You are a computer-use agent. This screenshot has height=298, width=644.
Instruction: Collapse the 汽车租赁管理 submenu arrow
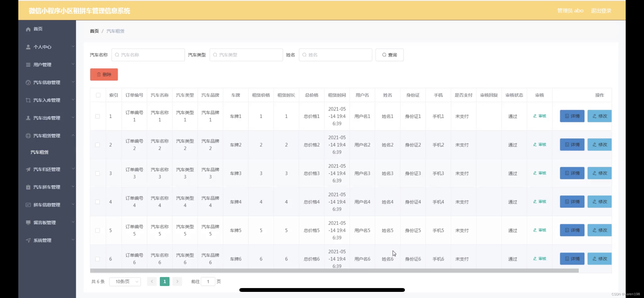tap(73, 135)
